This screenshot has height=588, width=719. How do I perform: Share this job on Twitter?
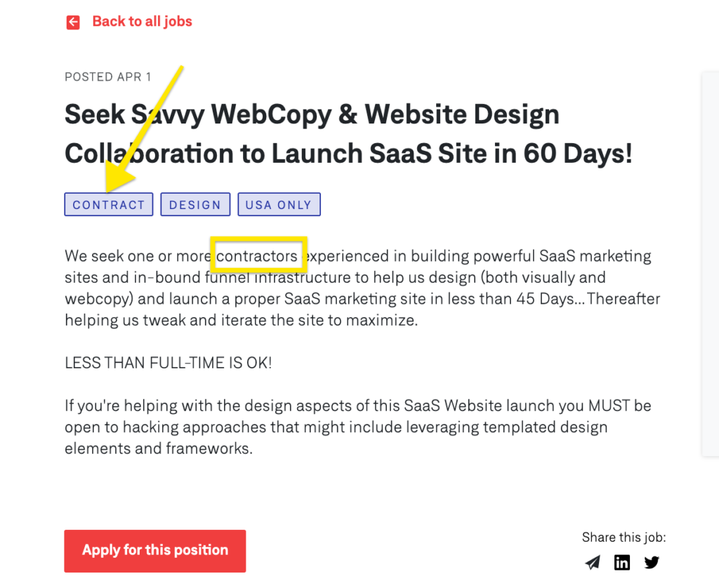tap(652, 562)
